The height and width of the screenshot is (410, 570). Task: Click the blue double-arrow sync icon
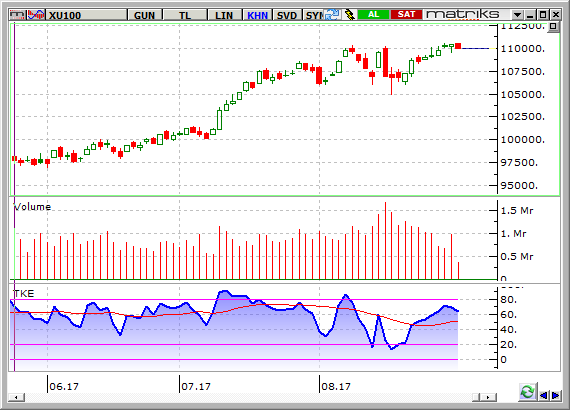click(332, 15)
